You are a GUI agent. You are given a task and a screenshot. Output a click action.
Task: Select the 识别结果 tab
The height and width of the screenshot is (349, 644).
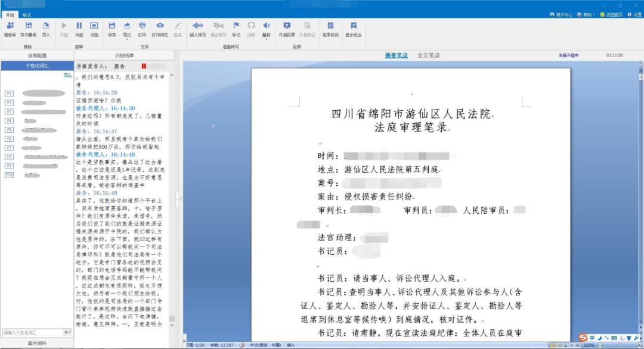click(x=125, y=55)
